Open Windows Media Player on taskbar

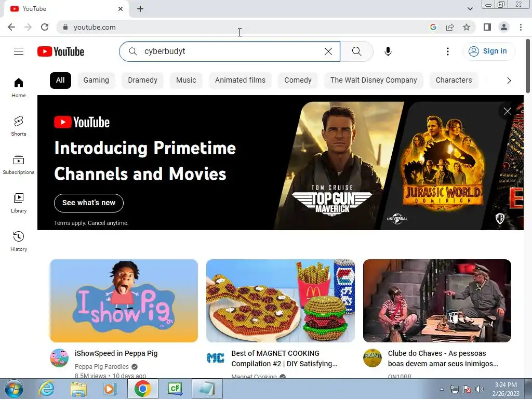pyautogui.click(x=110, y=389)
